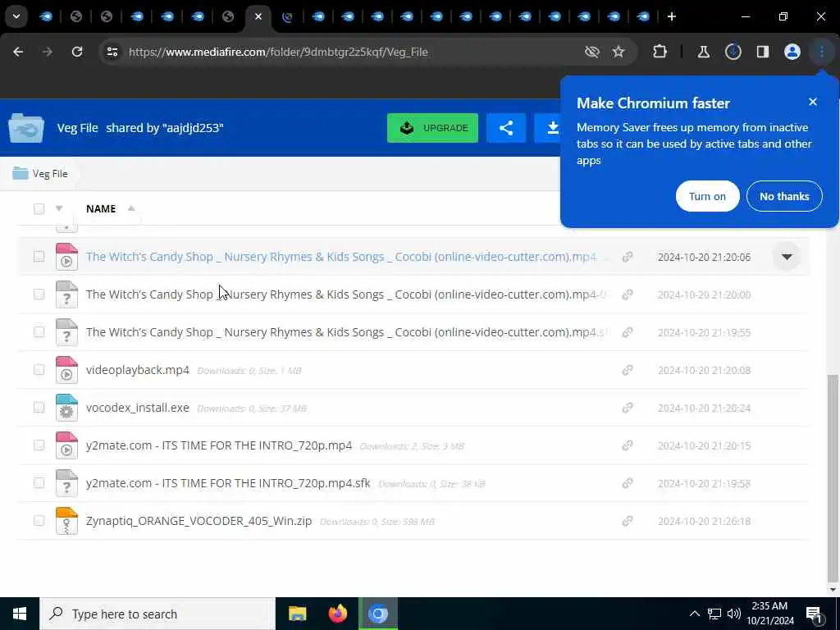
Task: Select checkbox for y2mate INTRO_720p.mp4.sfk
Action: pos(39,482)
